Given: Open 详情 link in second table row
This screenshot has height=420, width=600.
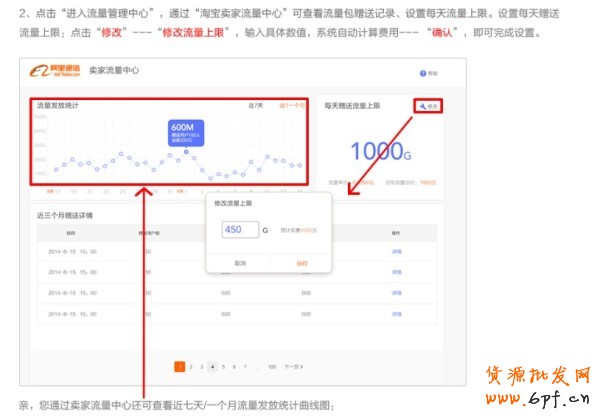Looking at the screenshot, I should click(x=397, y=271).
